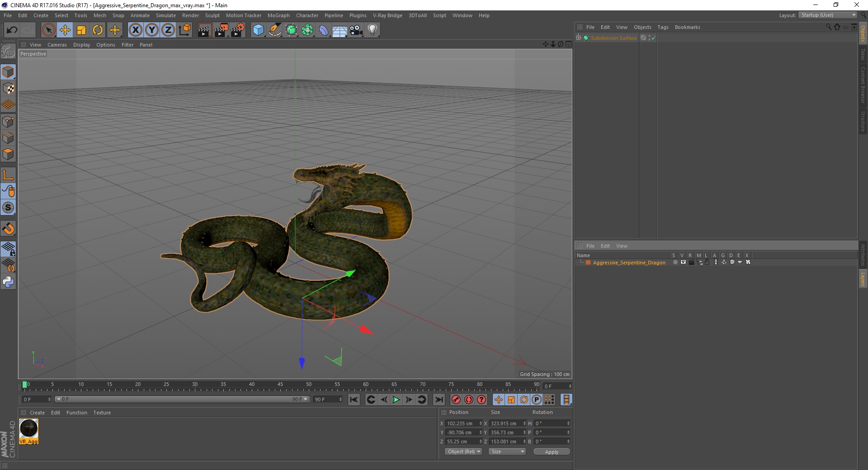
Task: Select the Live Selection tool
Action: 48,30
